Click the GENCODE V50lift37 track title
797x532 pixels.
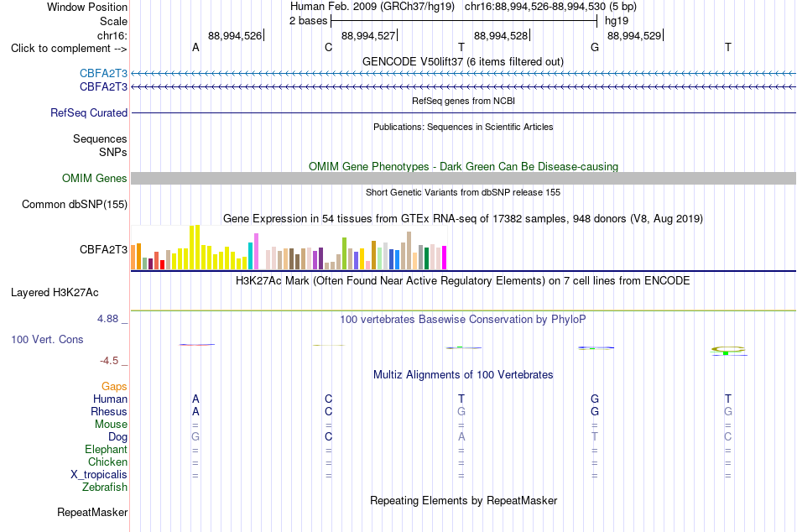(x=463, y=61)
